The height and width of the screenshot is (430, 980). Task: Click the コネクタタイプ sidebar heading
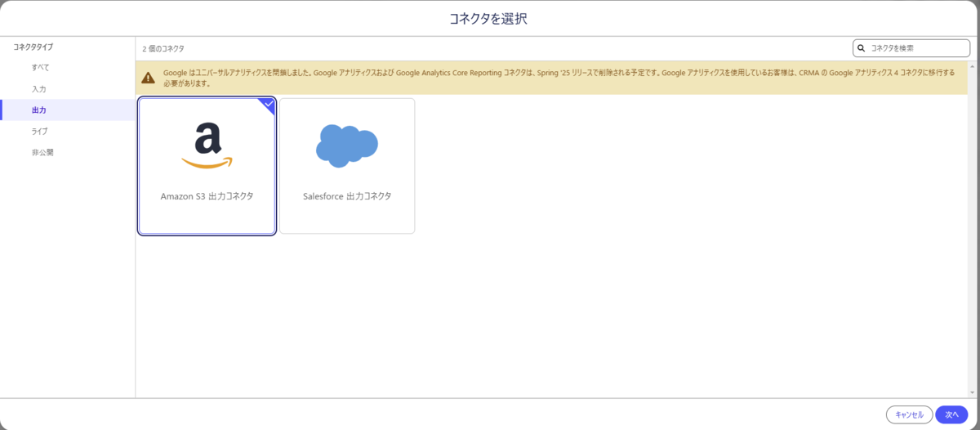pos(33,47)
